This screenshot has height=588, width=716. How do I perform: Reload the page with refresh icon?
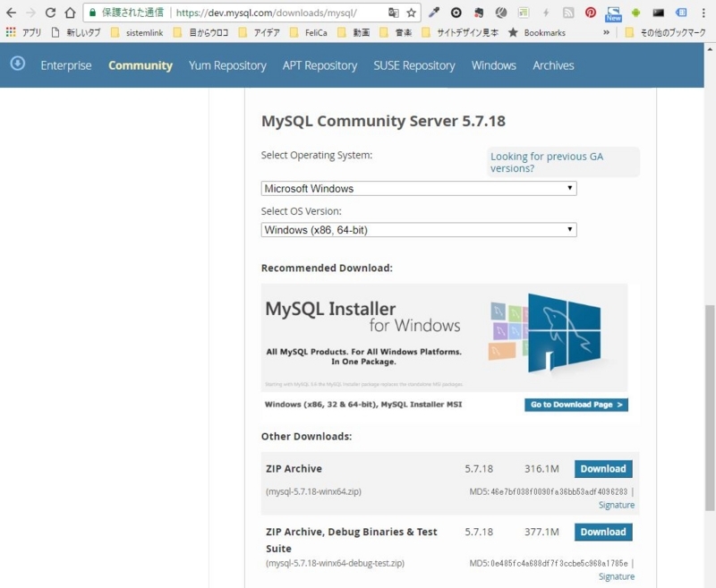click(x=50, y=13)
